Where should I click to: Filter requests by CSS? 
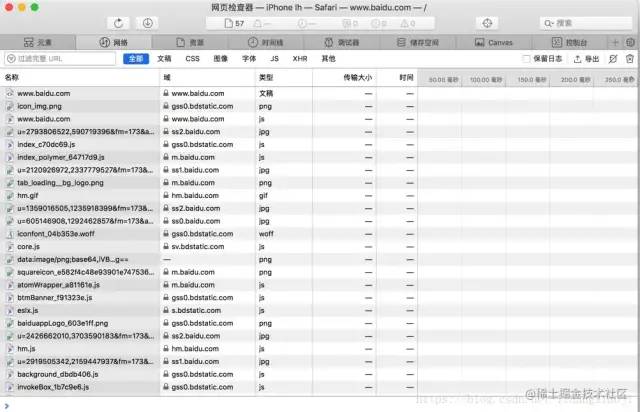click(192, 59)
